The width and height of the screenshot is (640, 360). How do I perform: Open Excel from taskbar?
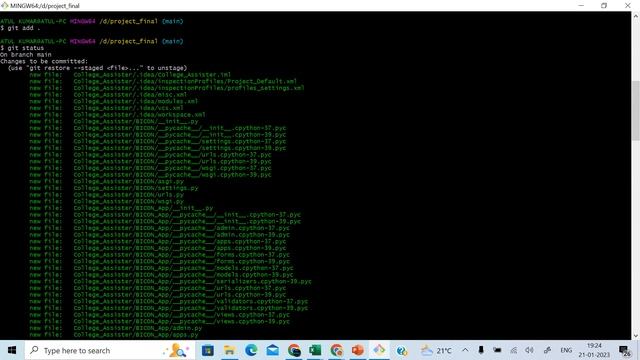tap(315, 350)
